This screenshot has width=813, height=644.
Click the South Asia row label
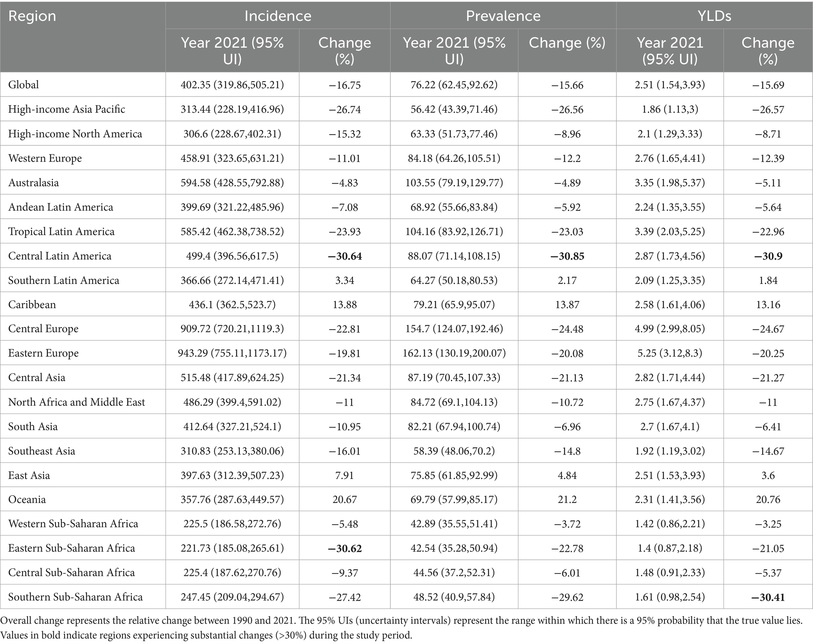pos(33,426)
